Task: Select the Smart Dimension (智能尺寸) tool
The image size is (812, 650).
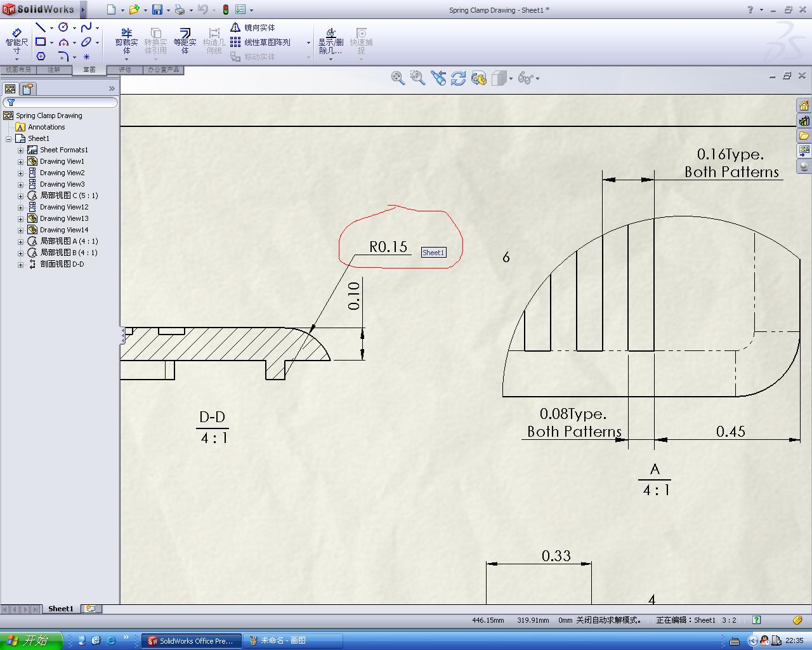Action: (16, 41)
